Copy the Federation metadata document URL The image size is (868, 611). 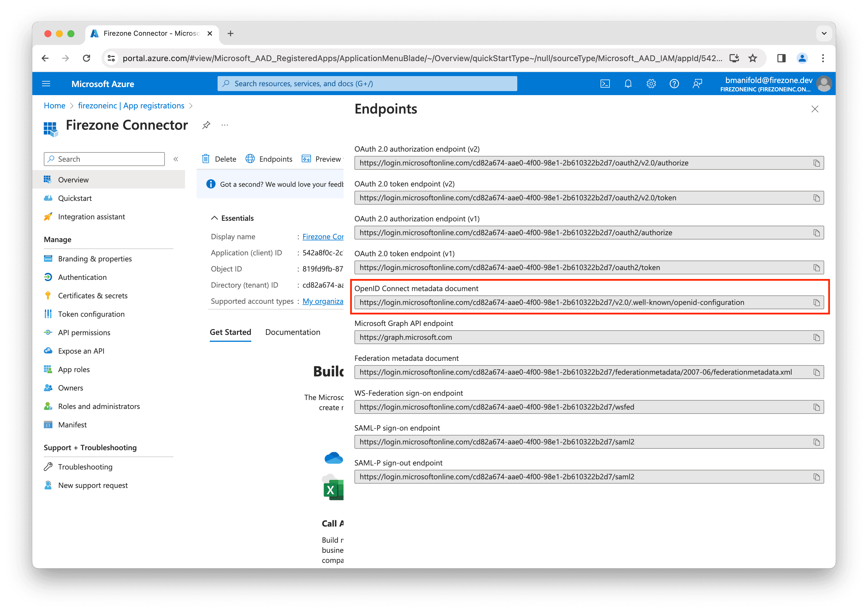[x=816, y=372]
